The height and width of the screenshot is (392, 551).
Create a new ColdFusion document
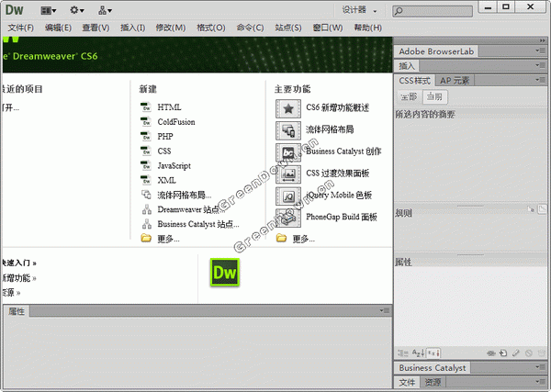click(176, 122)
